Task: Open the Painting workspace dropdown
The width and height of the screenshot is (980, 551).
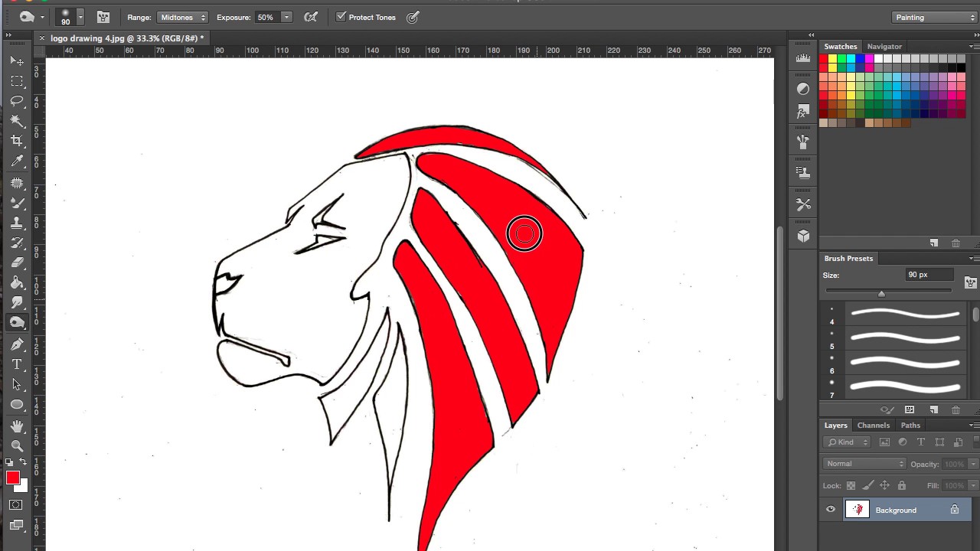Action: [x=935, y=17]
